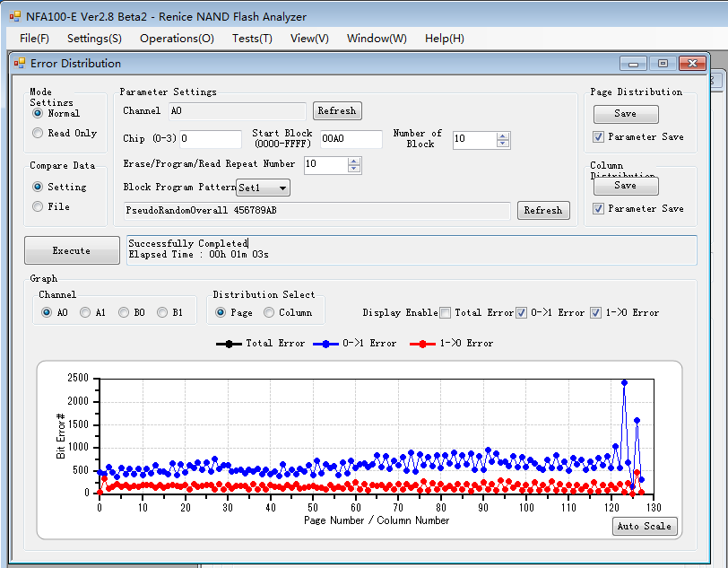
Task: Maximize the Error Distribution window
Action: click(x=663, y=64)
